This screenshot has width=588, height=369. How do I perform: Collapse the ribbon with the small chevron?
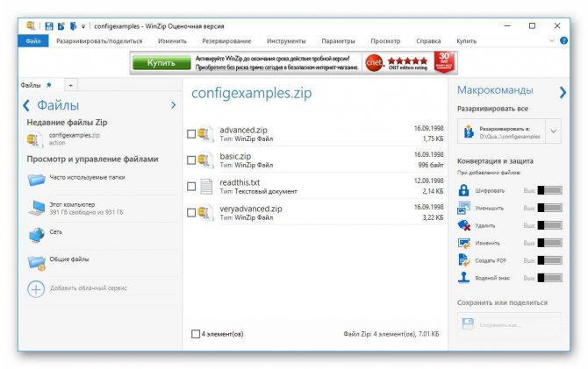552,40
